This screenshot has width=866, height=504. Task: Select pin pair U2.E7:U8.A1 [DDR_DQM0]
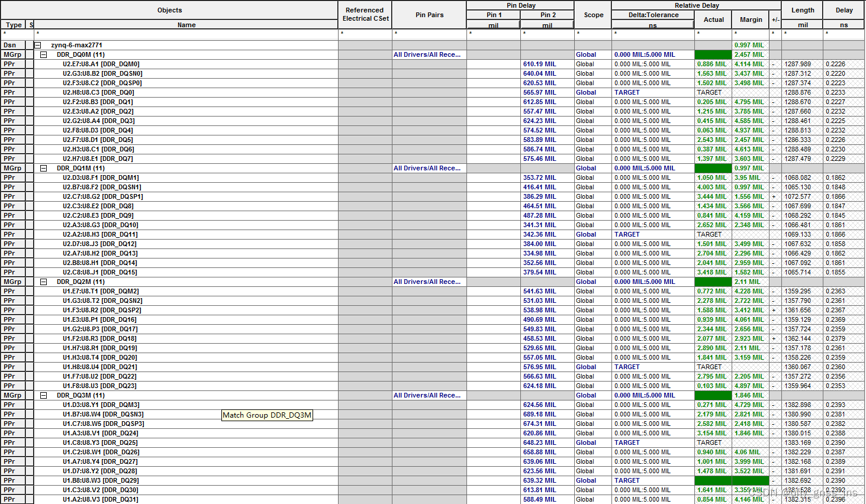tap(101, 64)
